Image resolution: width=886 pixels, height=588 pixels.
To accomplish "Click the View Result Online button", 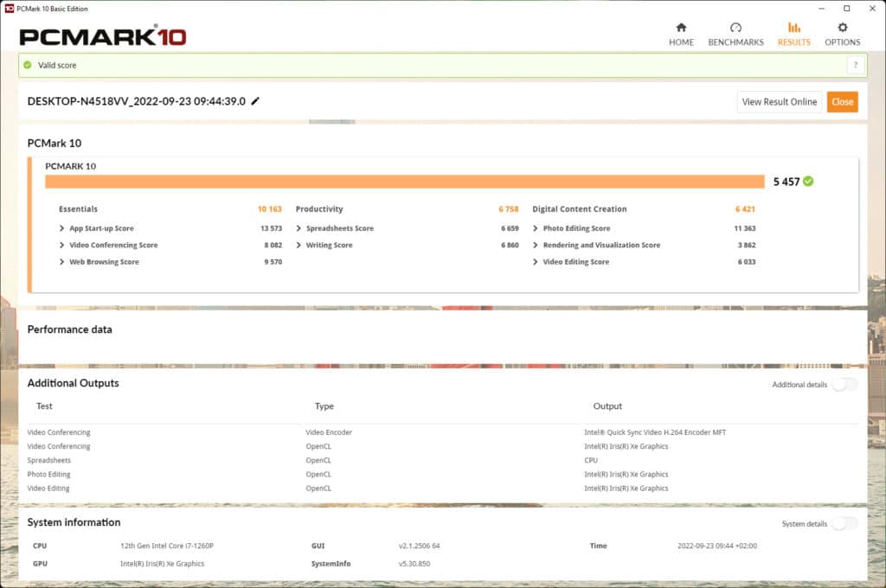I will pyautogui.click(x=780, y=102).
